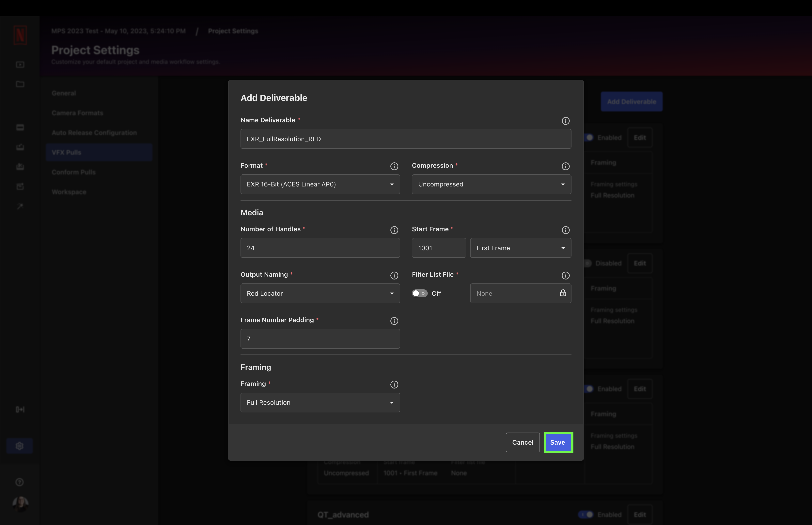812x525 pixels.
Task: Show info icon for Framing
Action: [394, 384]
